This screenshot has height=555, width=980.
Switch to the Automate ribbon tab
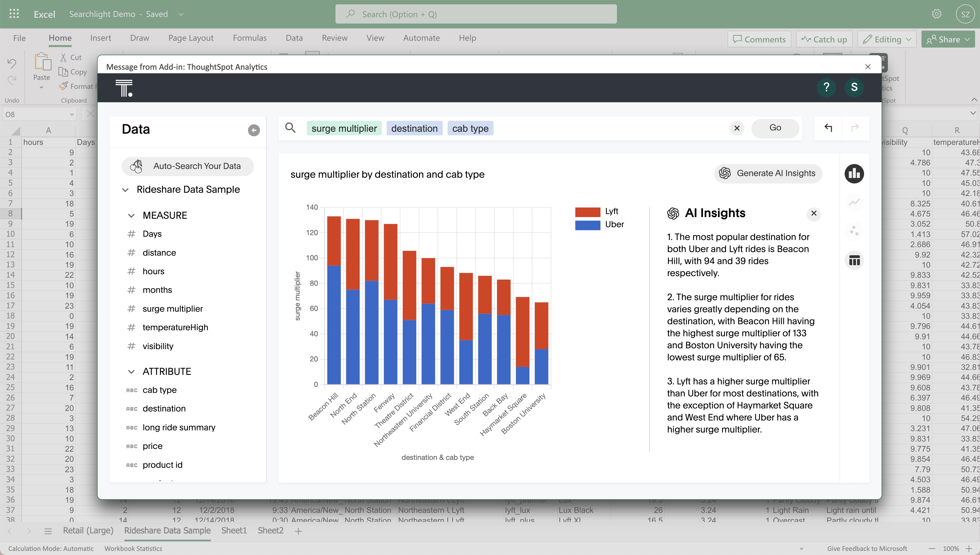pos(422,38)
